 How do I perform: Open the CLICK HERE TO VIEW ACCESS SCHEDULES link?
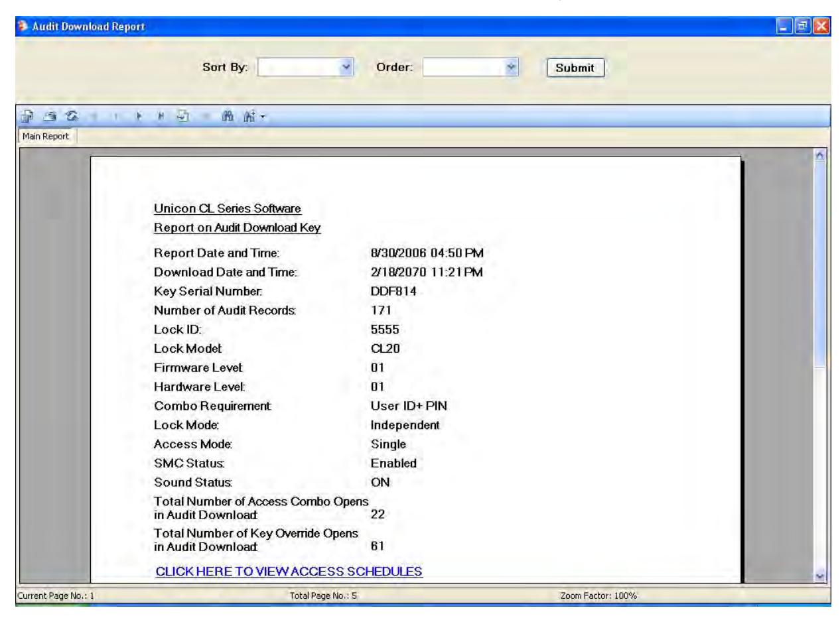pos(289,571)
